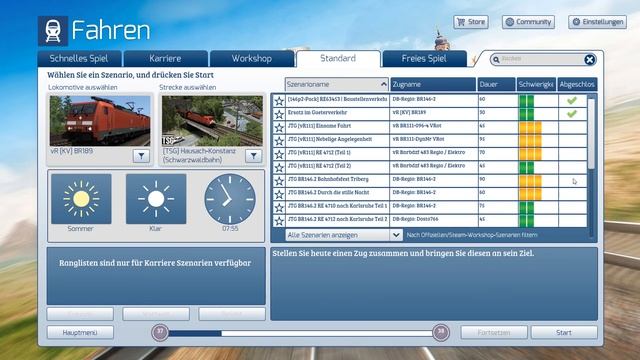Screen dimensions: 640x360
Task: Click the Fortsetzen button
Action: pos(494,333)
